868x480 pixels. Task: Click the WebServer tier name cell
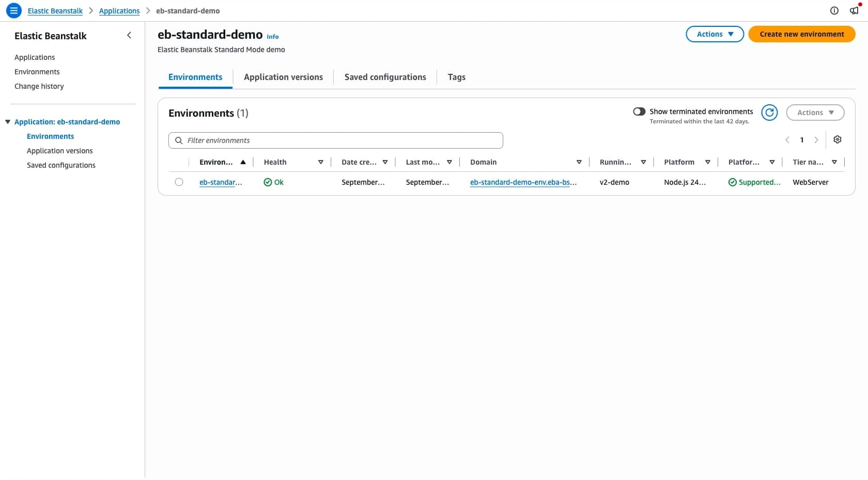point(811,182)
